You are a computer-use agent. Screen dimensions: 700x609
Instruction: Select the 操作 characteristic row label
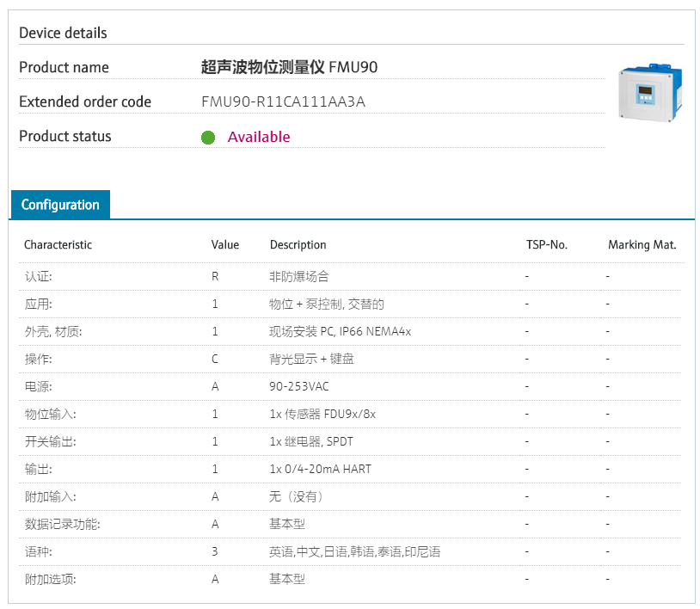point(39,359)
